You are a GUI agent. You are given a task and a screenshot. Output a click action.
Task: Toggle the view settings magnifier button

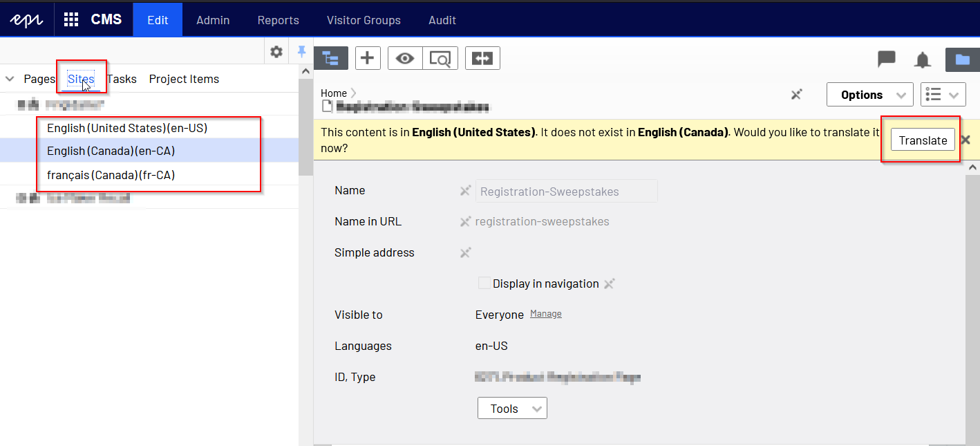(x=440, y=59)
